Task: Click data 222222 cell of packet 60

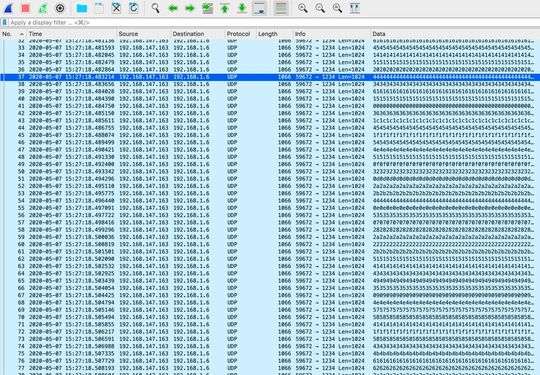Action: coord(454,244)
